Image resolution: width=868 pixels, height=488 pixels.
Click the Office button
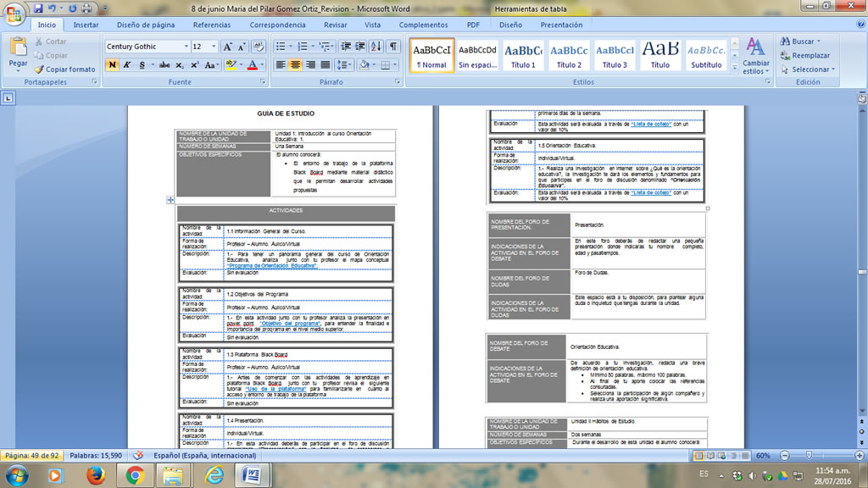pos(14,14)
